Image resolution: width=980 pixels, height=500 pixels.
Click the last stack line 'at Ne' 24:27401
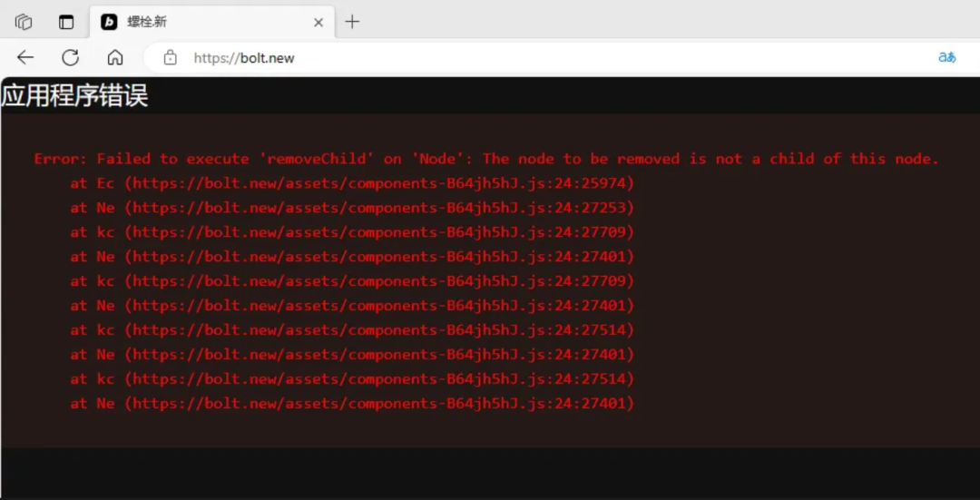(x=352, y=403)
